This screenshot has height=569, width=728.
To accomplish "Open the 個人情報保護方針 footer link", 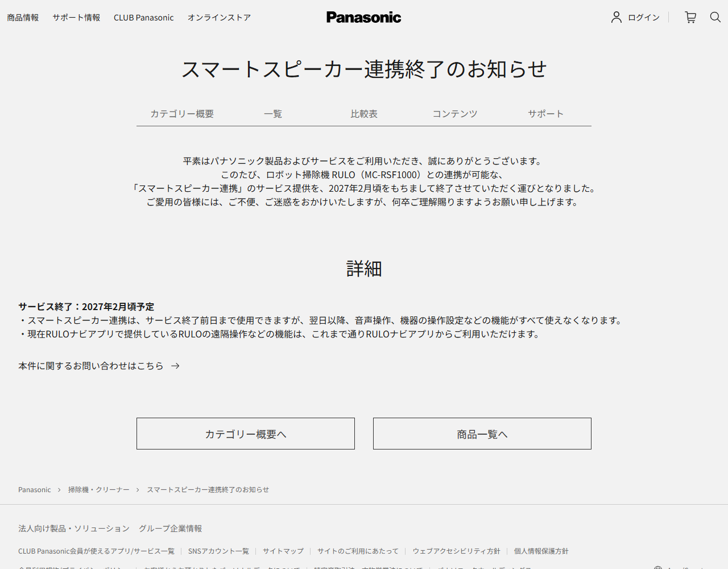I will click(541, 551).
